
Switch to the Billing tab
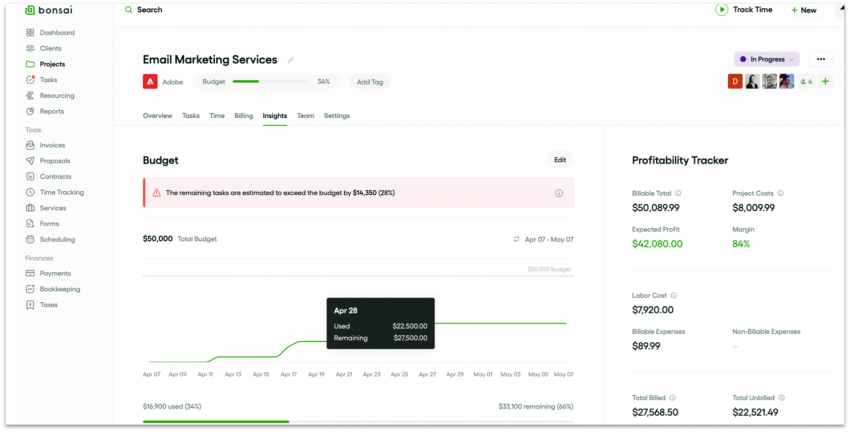(x=243, y=116)
